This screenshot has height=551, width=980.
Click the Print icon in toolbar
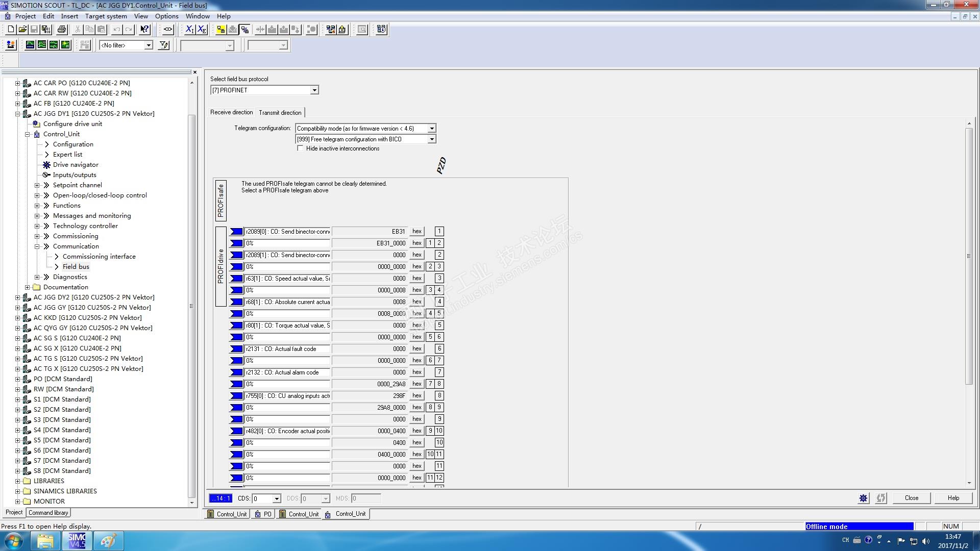click(x=62, y=30)
